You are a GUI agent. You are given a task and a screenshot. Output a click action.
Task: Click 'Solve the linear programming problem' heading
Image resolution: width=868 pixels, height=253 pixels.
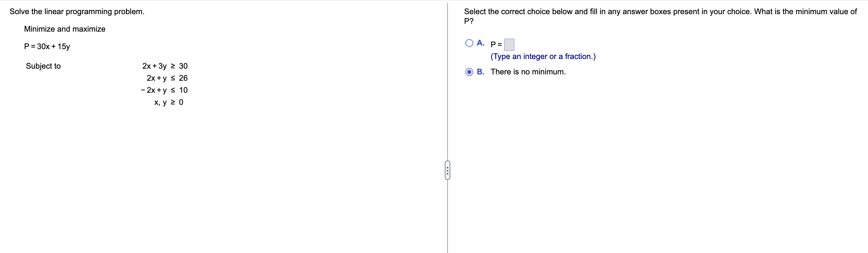[77, 11]
